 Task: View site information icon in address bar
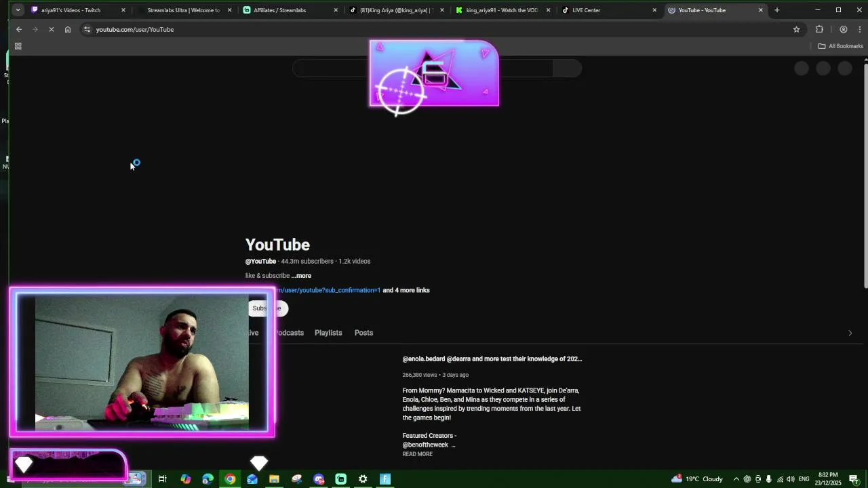(87, 30)
